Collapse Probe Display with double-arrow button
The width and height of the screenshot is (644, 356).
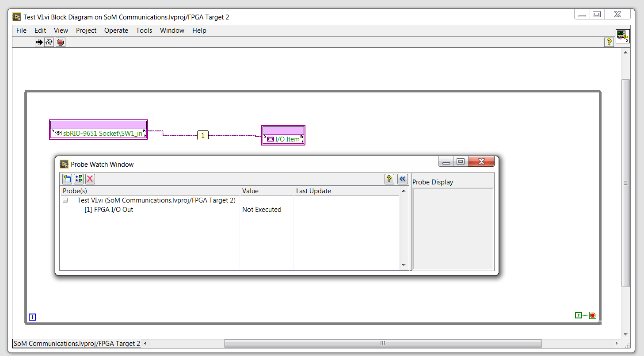tap(402, 179)
